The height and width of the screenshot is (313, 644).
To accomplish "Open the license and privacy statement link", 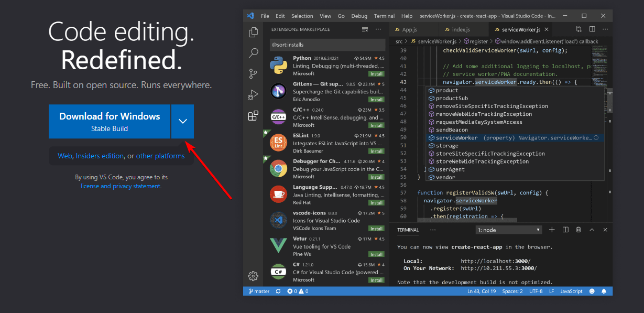I will tap(121, 186).
